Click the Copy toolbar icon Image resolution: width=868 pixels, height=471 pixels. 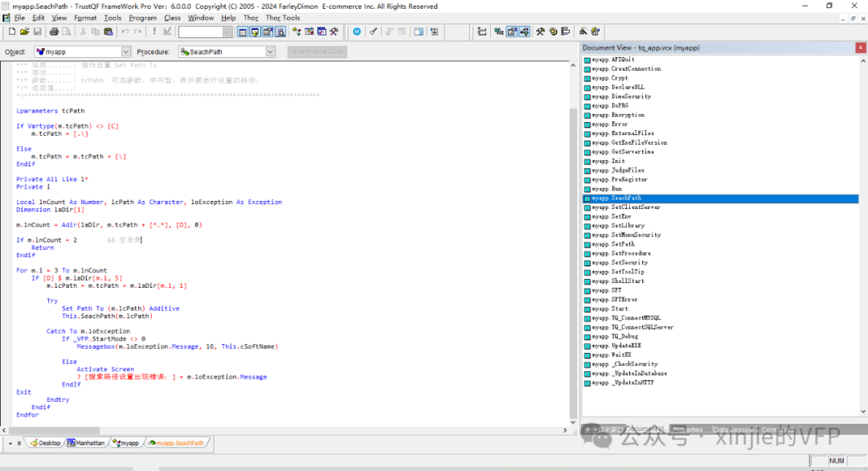(x=96, y=32)
